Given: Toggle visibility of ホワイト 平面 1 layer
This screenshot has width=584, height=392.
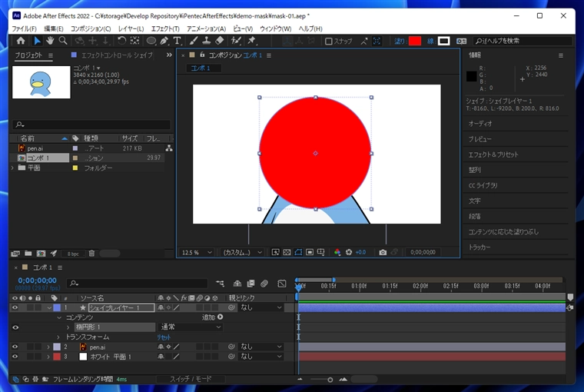Looking at the screenshot, I should point(15,357).
